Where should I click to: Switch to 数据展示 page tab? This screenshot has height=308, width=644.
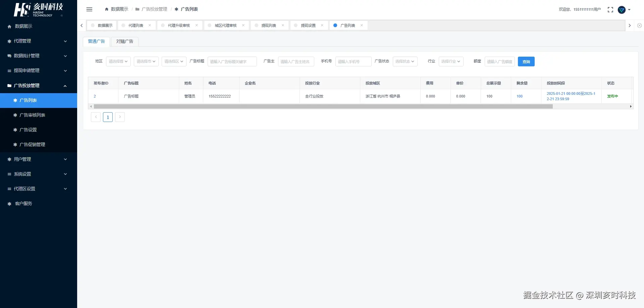click(102, 25)
